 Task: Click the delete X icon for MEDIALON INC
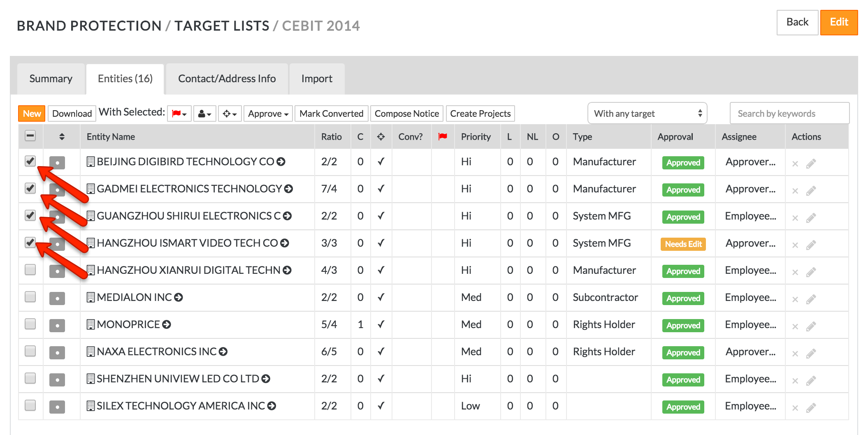click(x=795, y=299)
